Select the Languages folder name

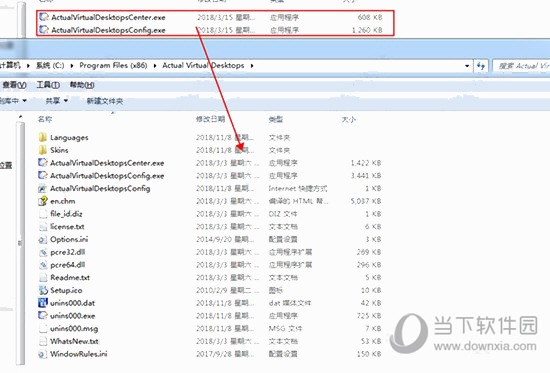pos(69,138)
